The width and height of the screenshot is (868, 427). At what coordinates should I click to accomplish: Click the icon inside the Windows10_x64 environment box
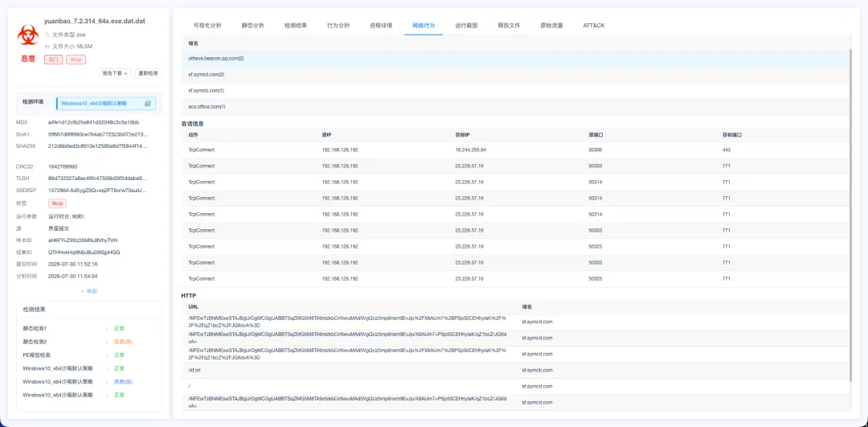coord(148,103)
